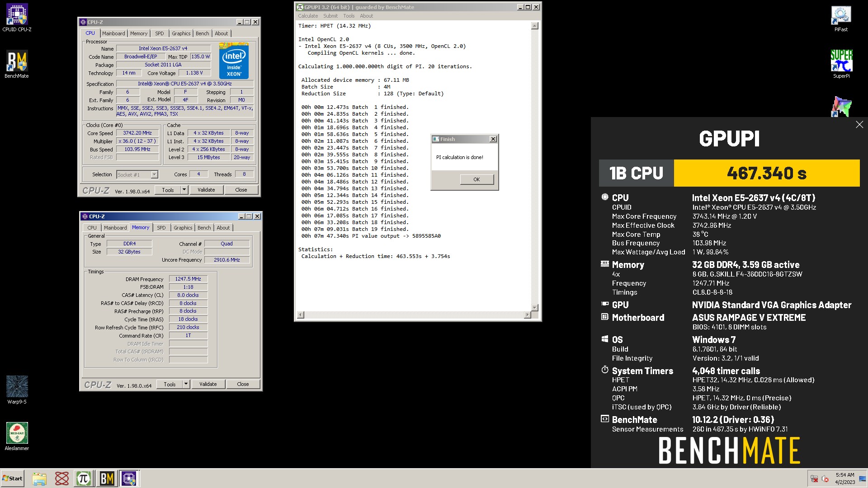Click GPUPI horizontal scrollbar right arrow
Viewport: 868px width, 488px height.
[x=528, y=315]
